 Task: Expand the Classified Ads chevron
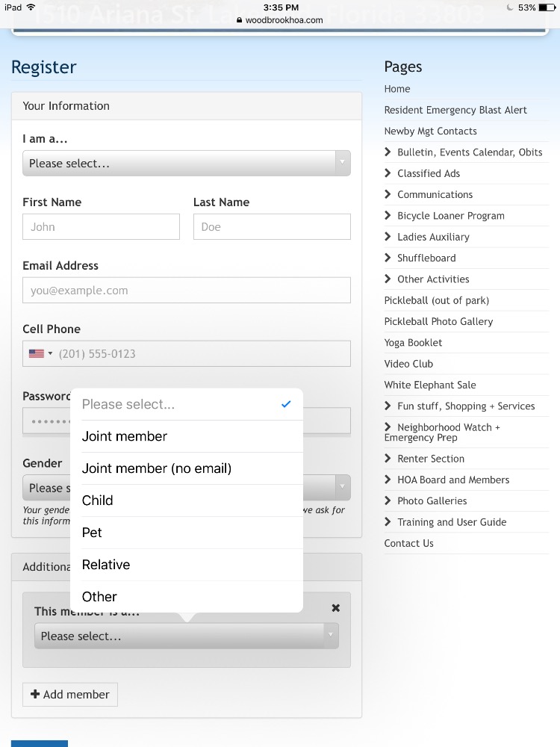coord(388,173)
